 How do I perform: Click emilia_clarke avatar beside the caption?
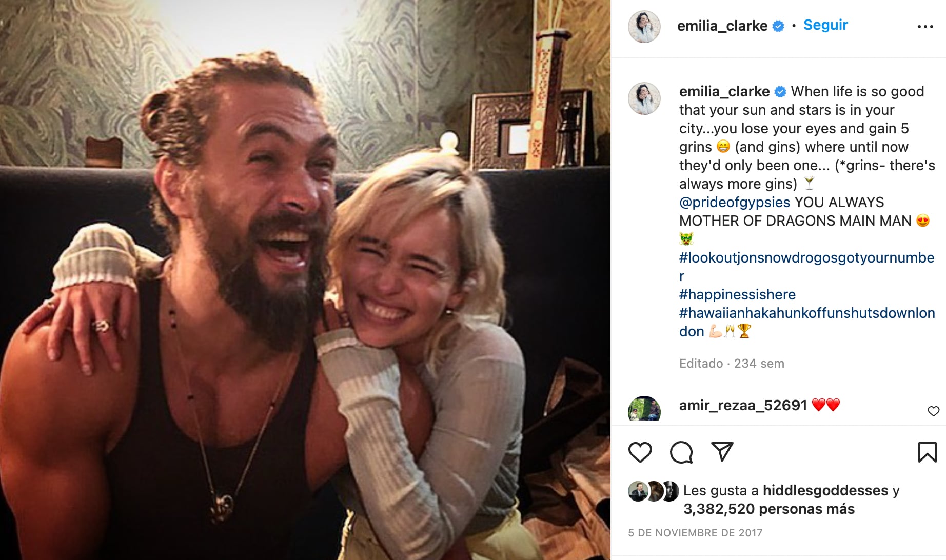644,98
